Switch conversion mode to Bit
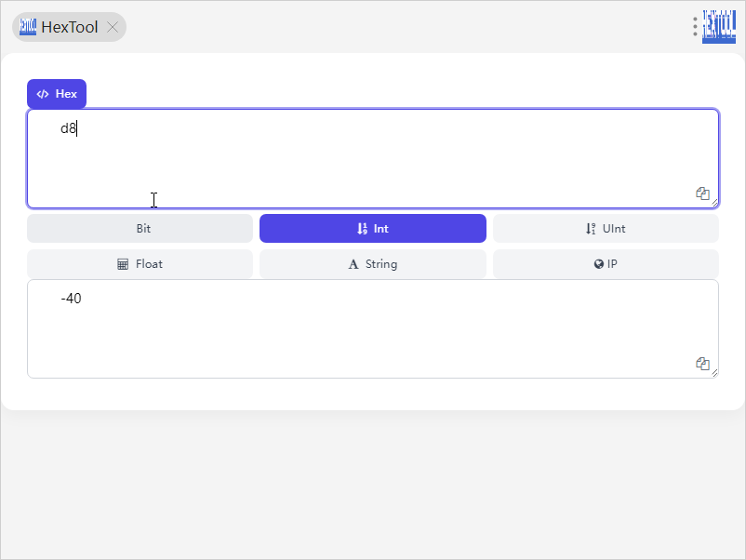Viewport: 746px width, 560px height. (x=140, y=228)
